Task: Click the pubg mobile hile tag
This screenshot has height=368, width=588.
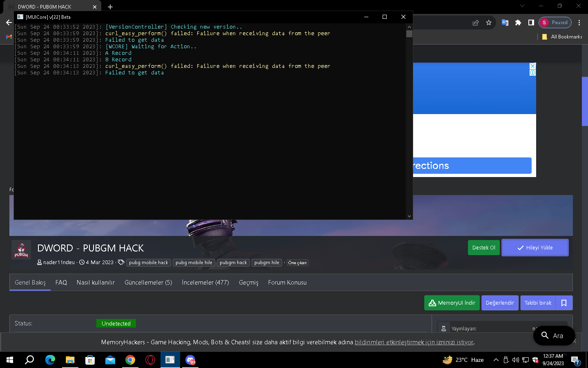Action: pyautogui.click(x=194, y=263)
